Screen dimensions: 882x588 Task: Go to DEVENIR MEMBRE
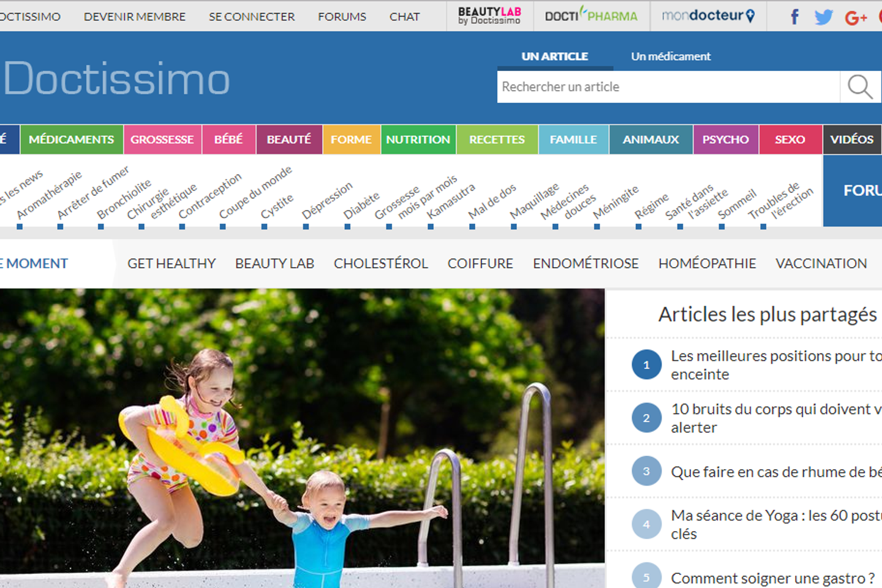[x=135, y=17]
